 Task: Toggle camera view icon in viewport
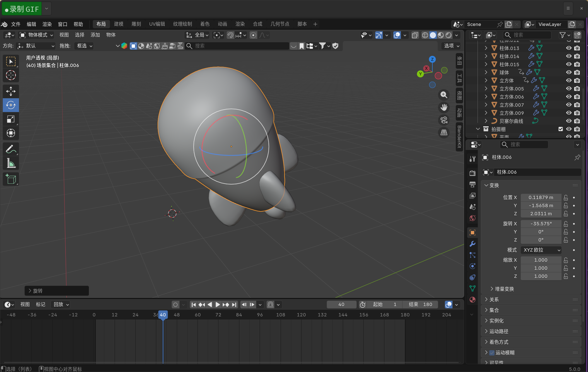[x=444, y=120]
